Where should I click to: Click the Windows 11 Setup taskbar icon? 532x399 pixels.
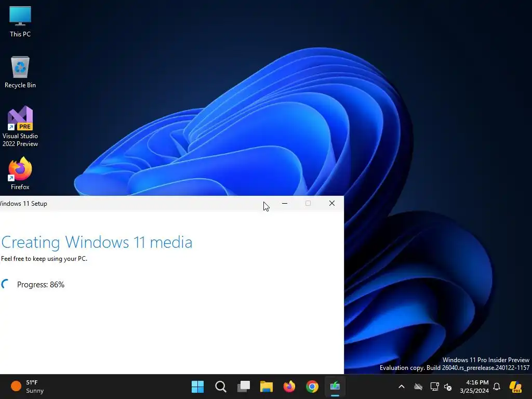tap(335, 387)
